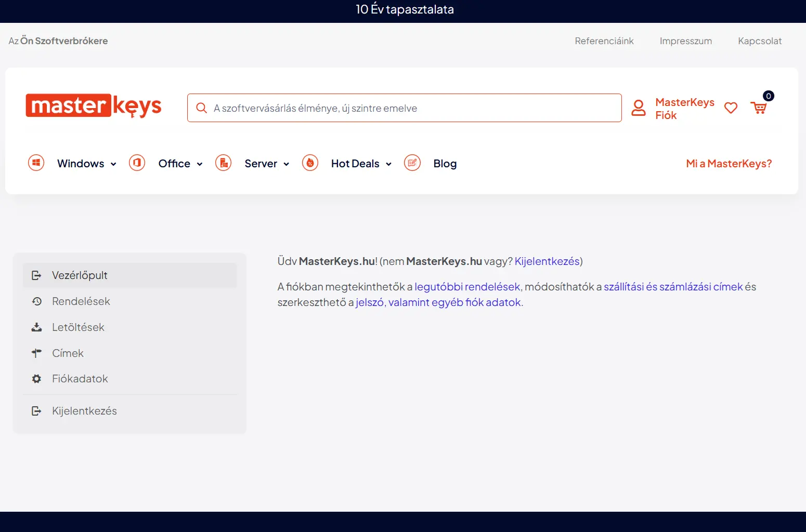
Task: Open the Windows menu item
Action: point(81,164)
